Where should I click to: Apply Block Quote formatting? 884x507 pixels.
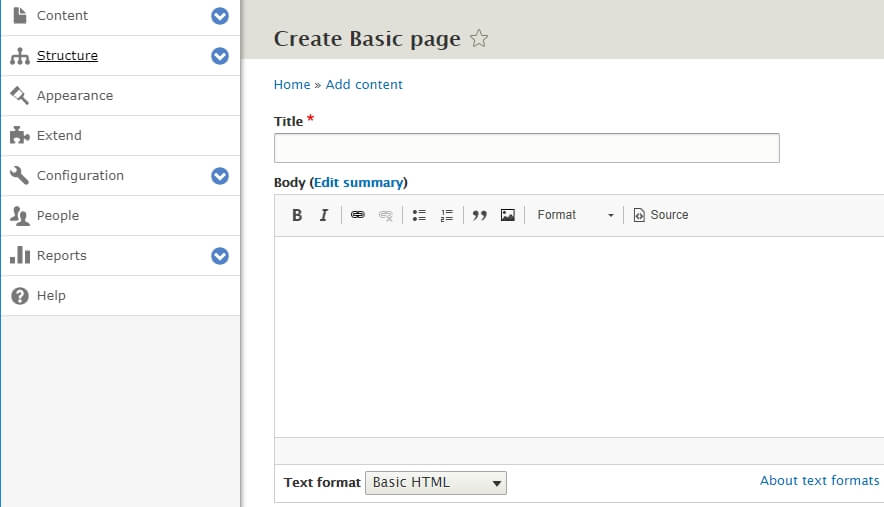coord(479,215)
